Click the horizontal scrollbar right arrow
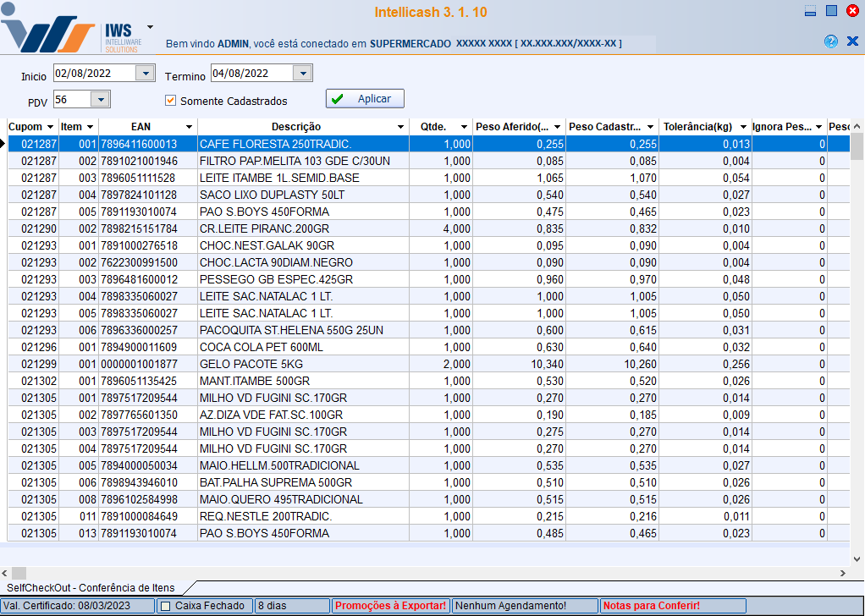 pos(842,573)
